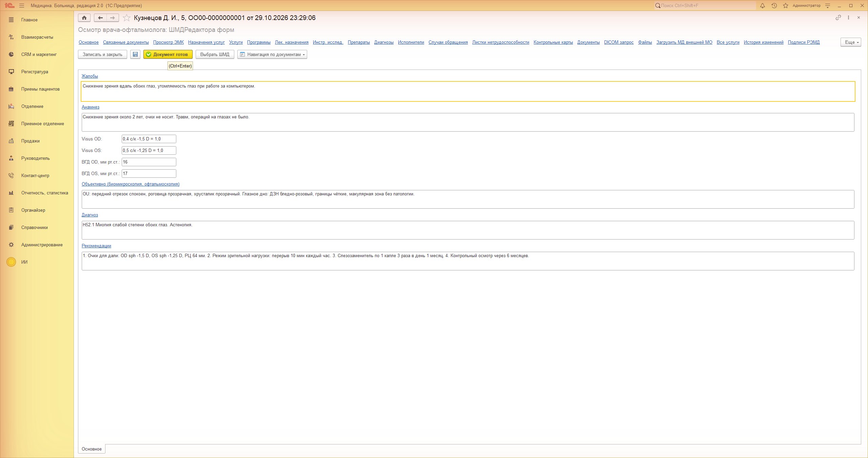This screenshot has height=458, width=868.
Task: Open the history clock icon
Action: click(x=774, y=6)
